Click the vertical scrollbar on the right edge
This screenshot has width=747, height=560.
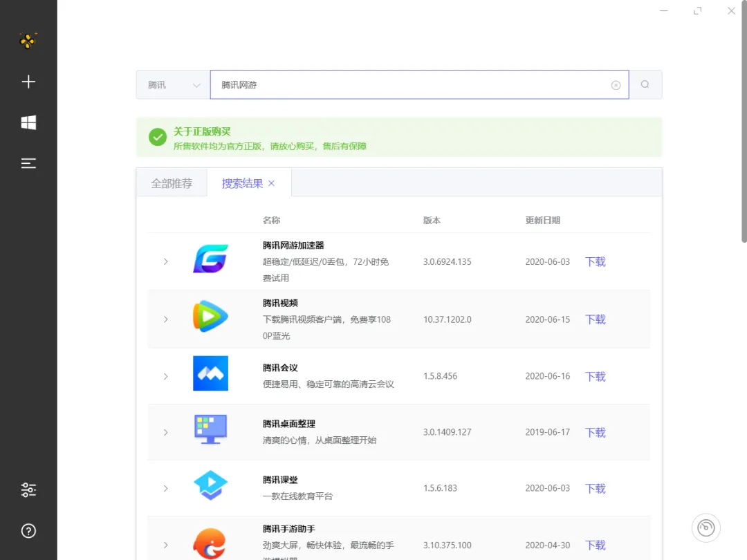(744, 122)
